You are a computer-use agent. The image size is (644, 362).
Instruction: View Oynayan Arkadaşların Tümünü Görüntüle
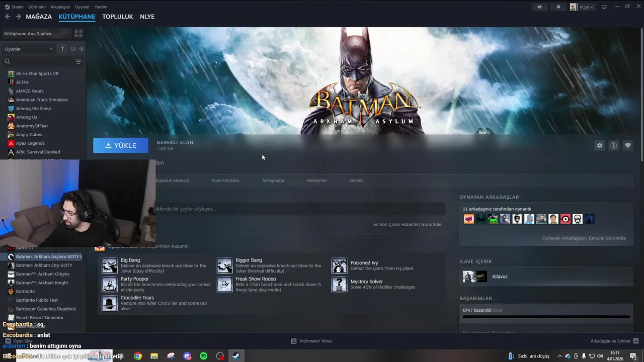click(x=584, y=238)
